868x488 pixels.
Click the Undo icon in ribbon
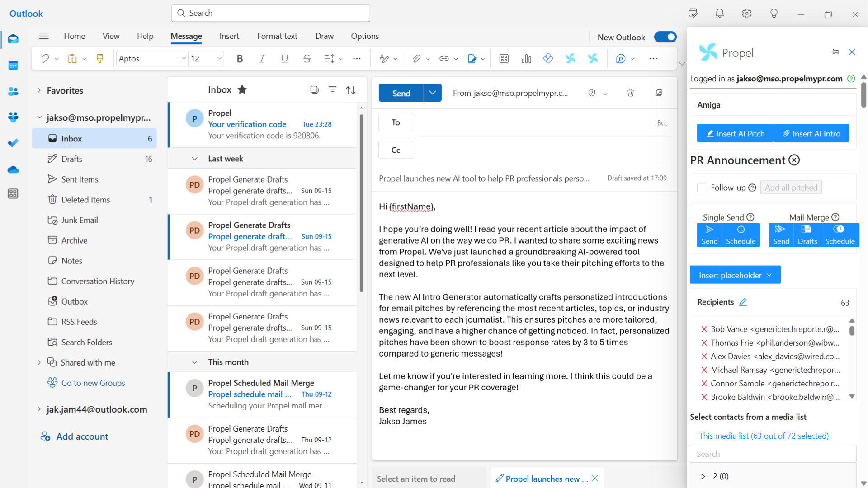coord(45,59)
